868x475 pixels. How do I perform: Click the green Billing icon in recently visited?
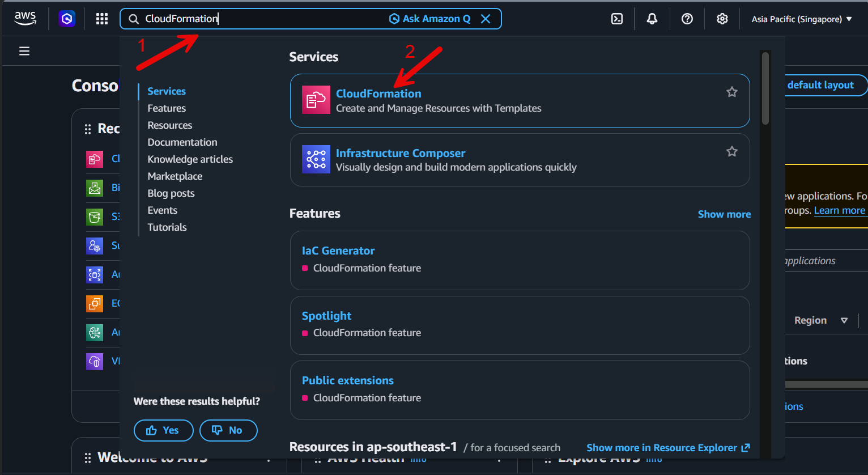pyautogui.click(x=95, y=188)
